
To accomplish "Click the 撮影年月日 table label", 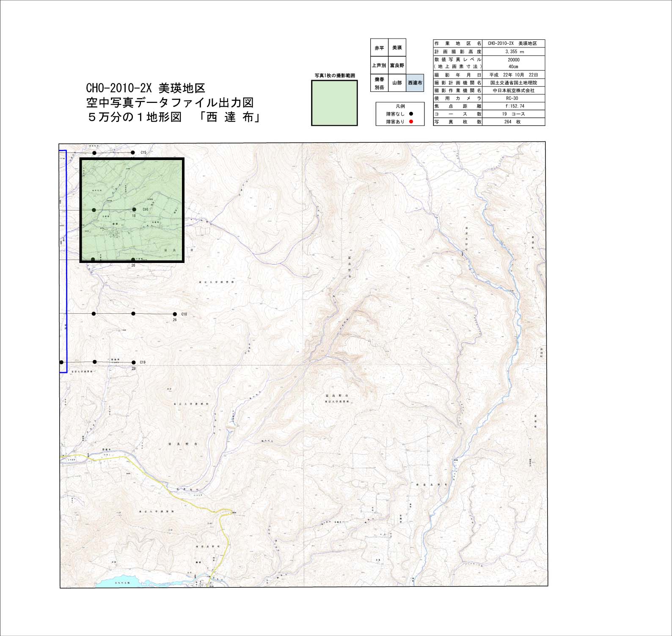I will click(458, 75).
